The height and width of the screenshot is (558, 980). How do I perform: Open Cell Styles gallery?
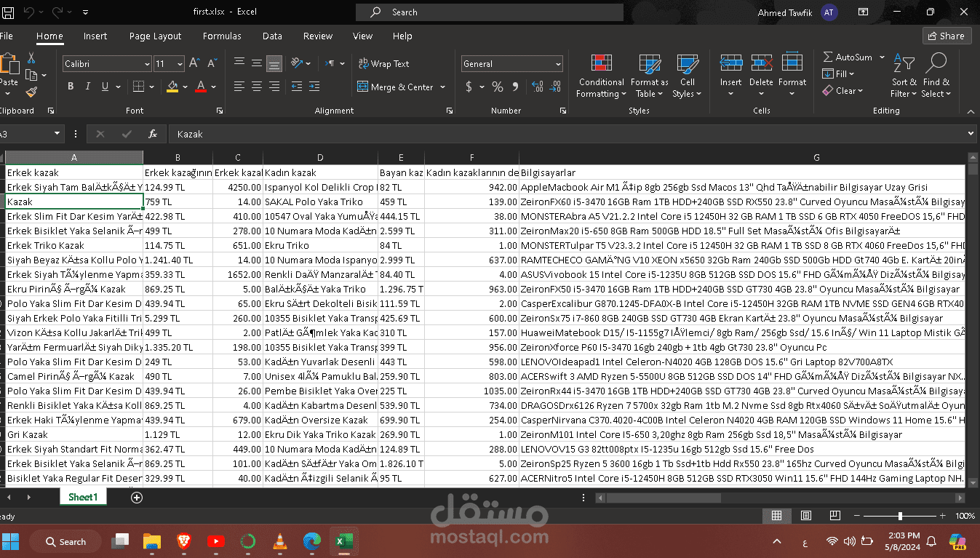click(x=687, y=76)
